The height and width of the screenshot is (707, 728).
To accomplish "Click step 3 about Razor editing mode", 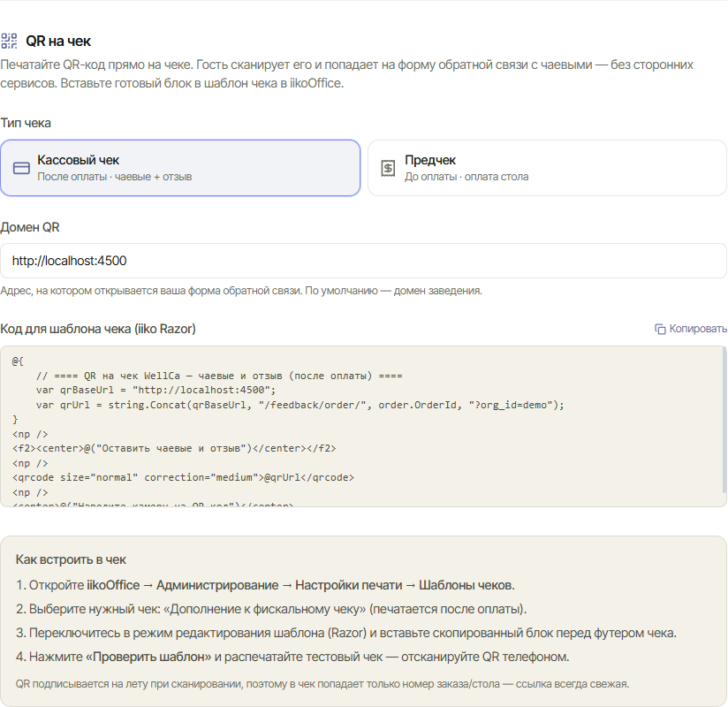I will [346, 633].
